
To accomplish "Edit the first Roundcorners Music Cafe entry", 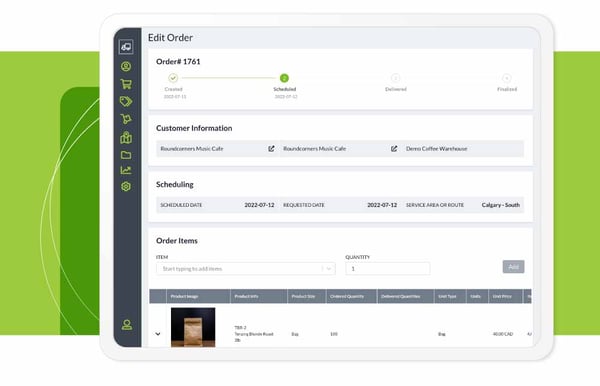I will (271, 148).
